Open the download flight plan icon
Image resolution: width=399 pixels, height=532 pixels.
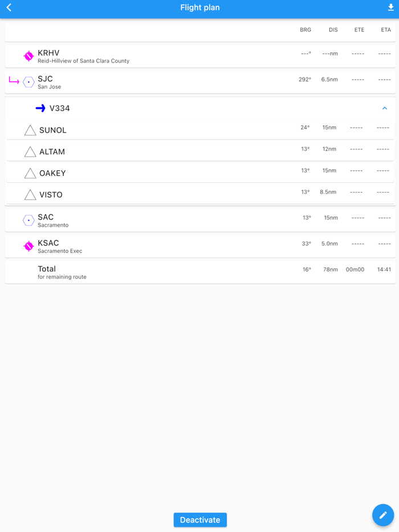pos(390,8)
